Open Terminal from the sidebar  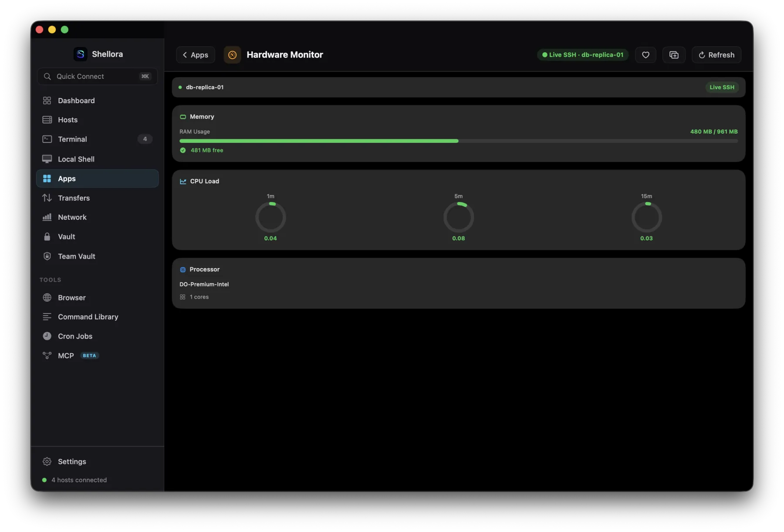(98, 139)
